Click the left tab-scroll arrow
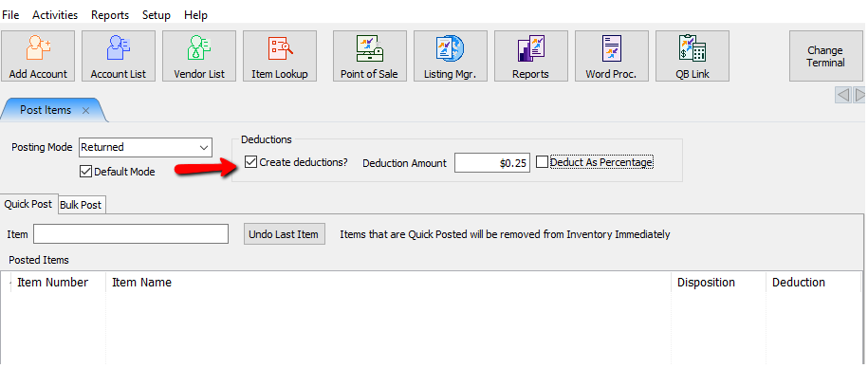This screenshot has width=868, height=368. 843,96
